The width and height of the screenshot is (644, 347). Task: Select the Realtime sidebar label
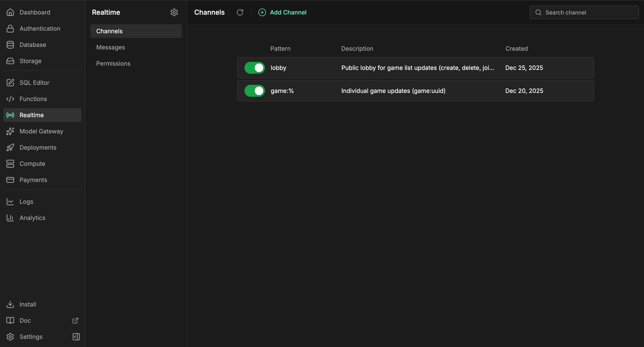pyautogui.click(x=32, y=115)
